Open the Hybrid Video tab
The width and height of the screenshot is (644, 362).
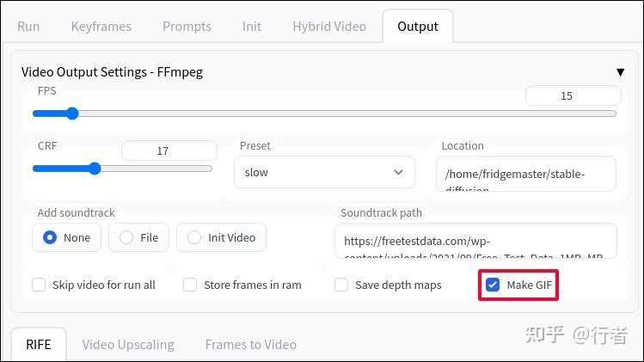point(329,27)
